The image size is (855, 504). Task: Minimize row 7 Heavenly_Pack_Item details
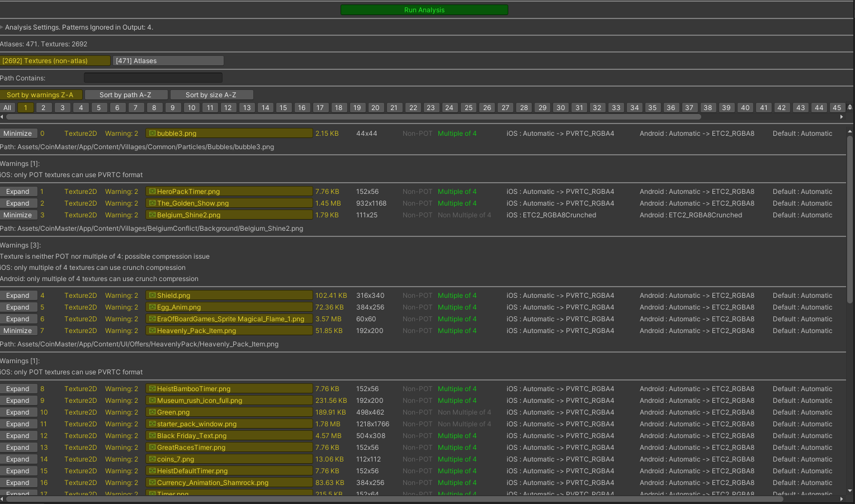pyautogui.click(x=18, y=331)
